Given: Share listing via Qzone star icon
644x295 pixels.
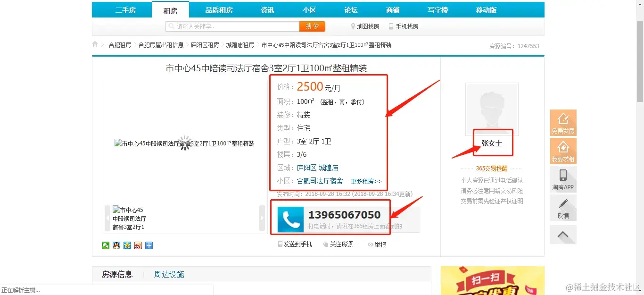Looking at the screenshot, I should (x=127, y=245).
